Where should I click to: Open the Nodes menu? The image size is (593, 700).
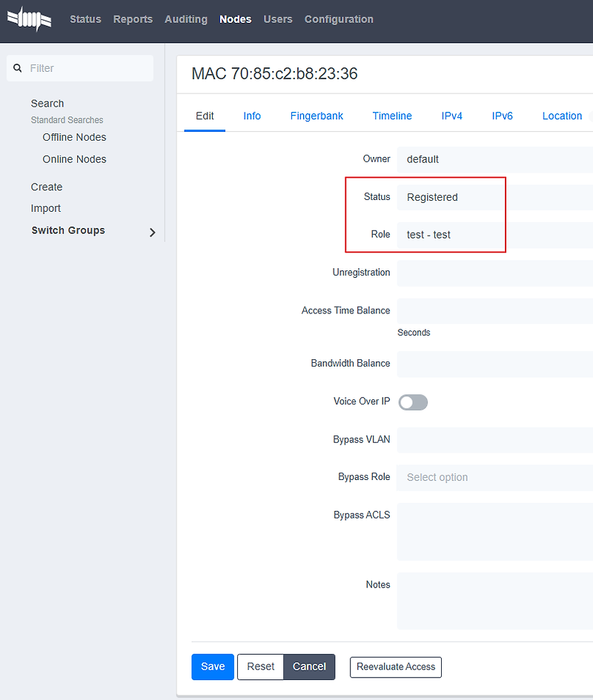[236, 19]
